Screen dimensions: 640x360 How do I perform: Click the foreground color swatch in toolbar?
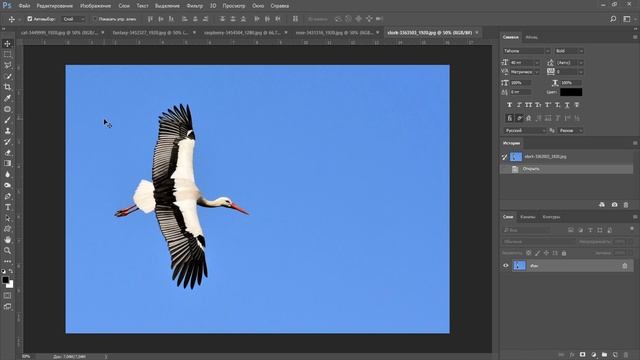[5, 280]
